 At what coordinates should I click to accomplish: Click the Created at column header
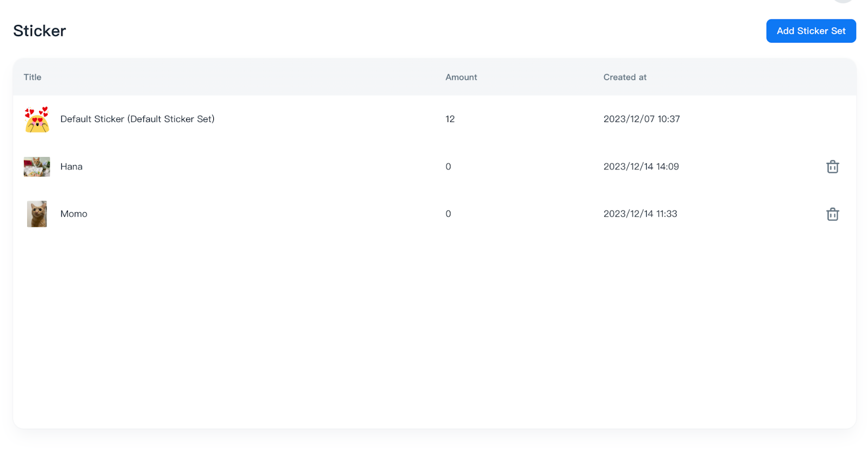click(624, 77)
